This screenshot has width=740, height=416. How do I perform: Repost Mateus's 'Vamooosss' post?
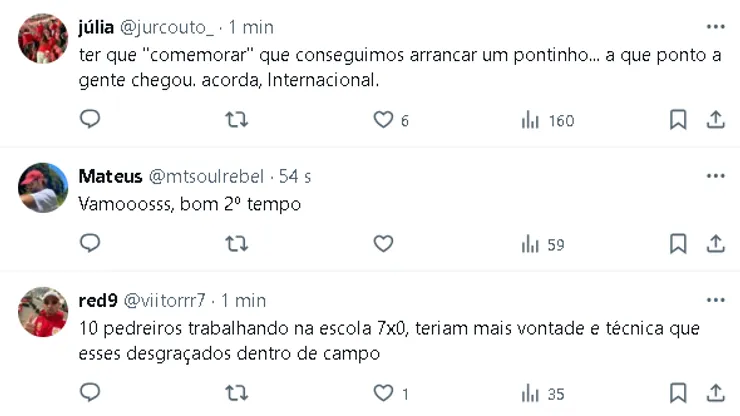(236, 243)
